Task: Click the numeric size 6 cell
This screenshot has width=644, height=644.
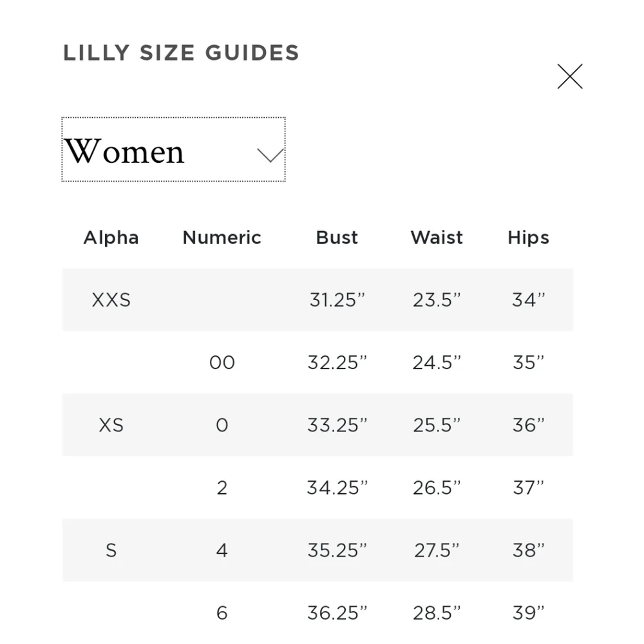Action: click(x=222, y=612)
